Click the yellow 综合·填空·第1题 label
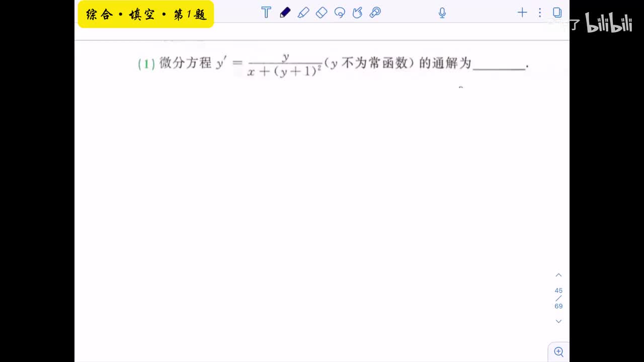 (146, 15)
